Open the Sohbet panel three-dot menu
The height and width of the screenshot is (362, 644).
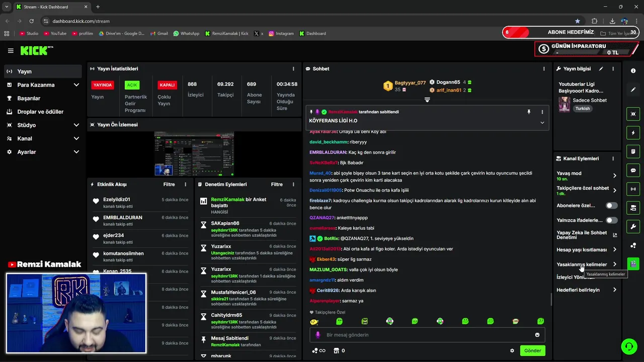[x=544, y=69]
